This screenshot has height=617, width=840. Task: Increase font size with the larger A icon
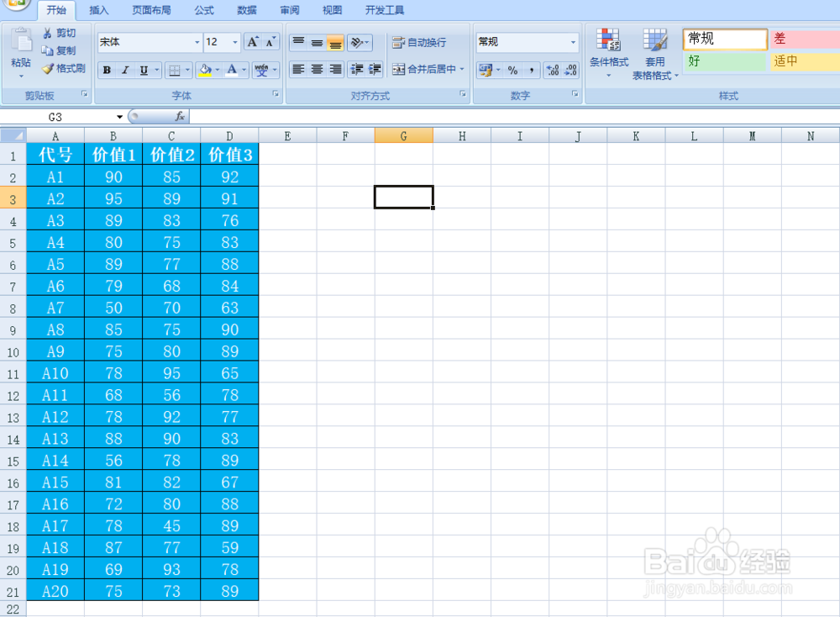[x=253, y=42]
